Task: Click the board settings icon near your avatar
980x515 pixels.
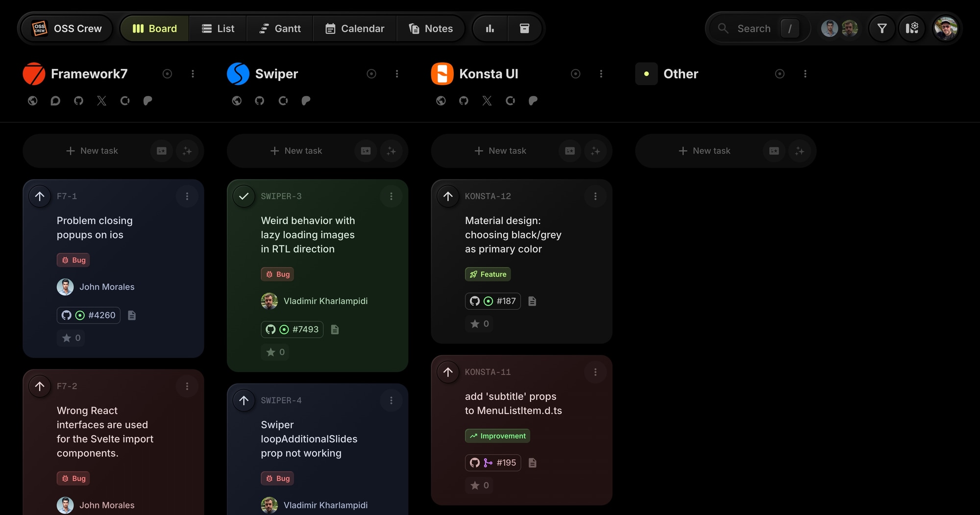Action: click(x=912, y=28)
